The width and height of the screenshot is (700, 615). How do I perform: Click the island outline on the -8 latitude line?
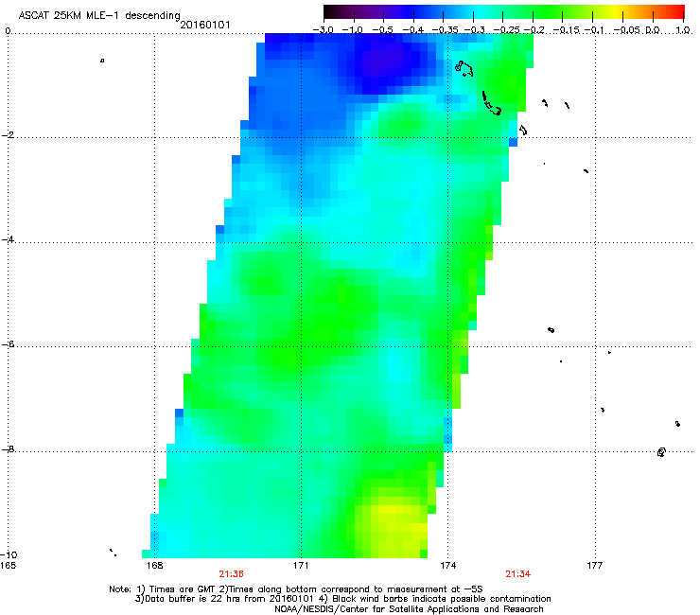tap(661, 452)
